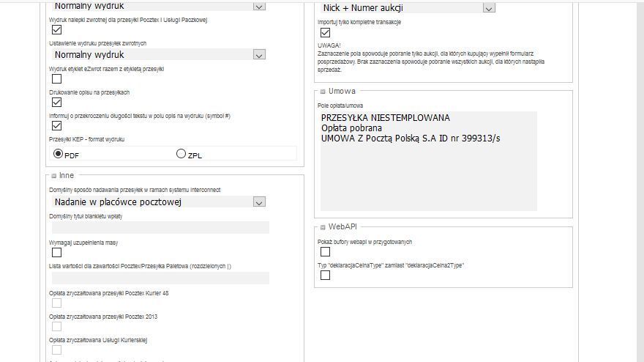Toggle Informuj o przekroczeniu długości tekstu checkbox
The image size is (644, 362).
point(56,125)
